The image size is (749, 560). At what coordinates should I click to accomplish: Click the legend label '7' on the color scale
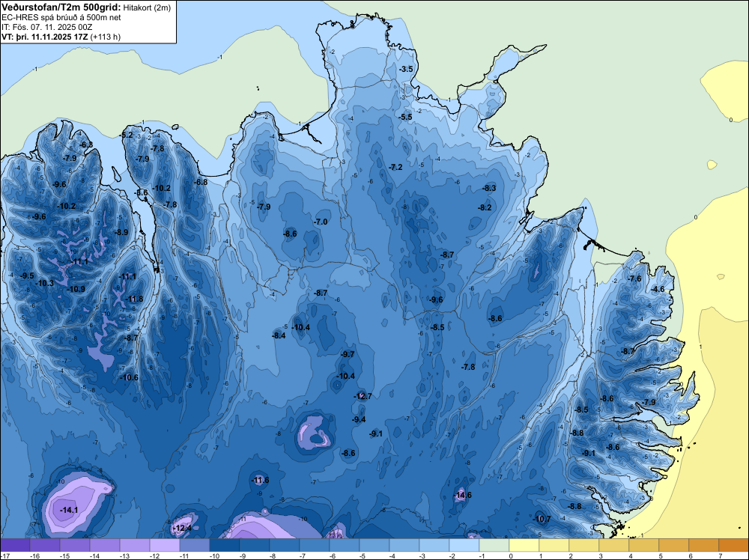tap(721, 556)
